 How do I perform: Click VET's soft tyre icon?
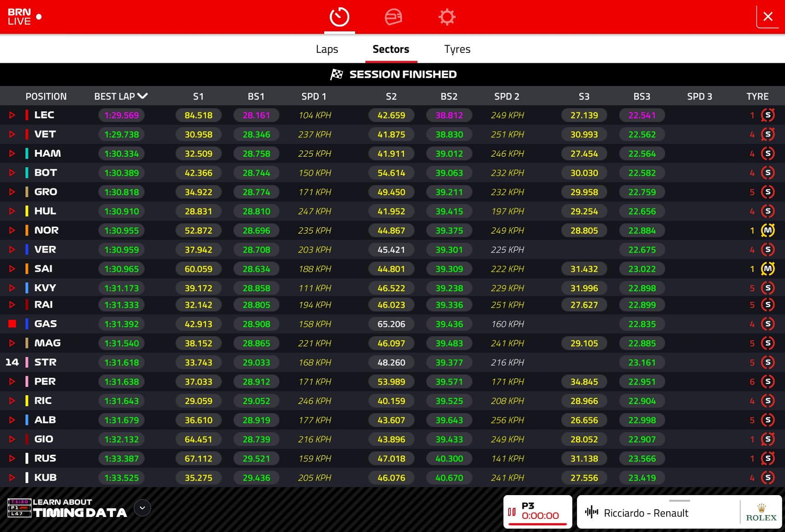coord(768,134)
